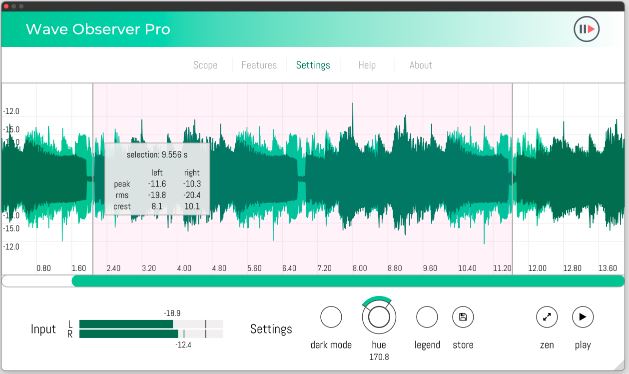Click the red macOS close window button
Screen dimensions: 629x374
(x=6, y=6)
